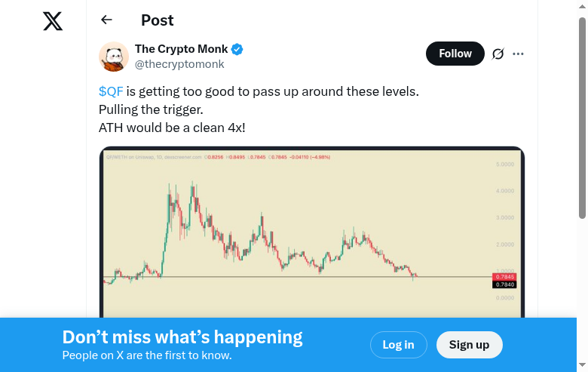The height and width of the screenshot is (372, 588).
Task: Click The Crypto Monk display name
Action: (181, 50)
